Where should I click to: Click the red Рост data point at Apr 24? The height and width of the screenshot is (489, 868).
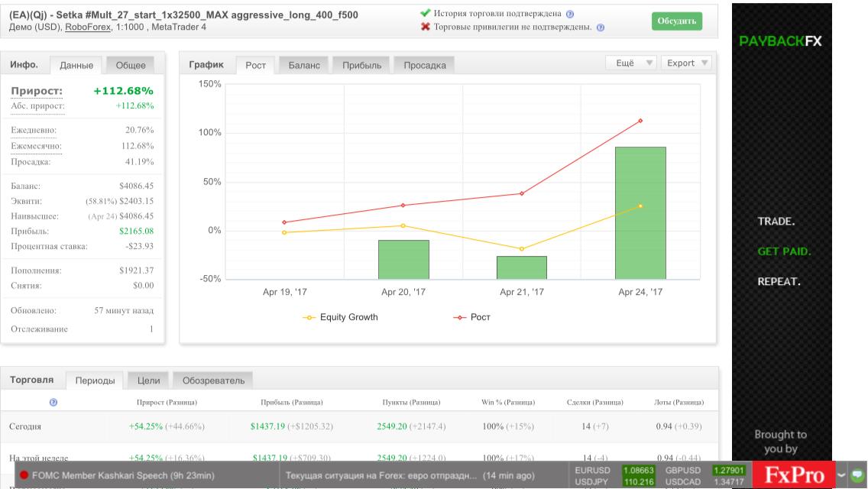[640, 121]
